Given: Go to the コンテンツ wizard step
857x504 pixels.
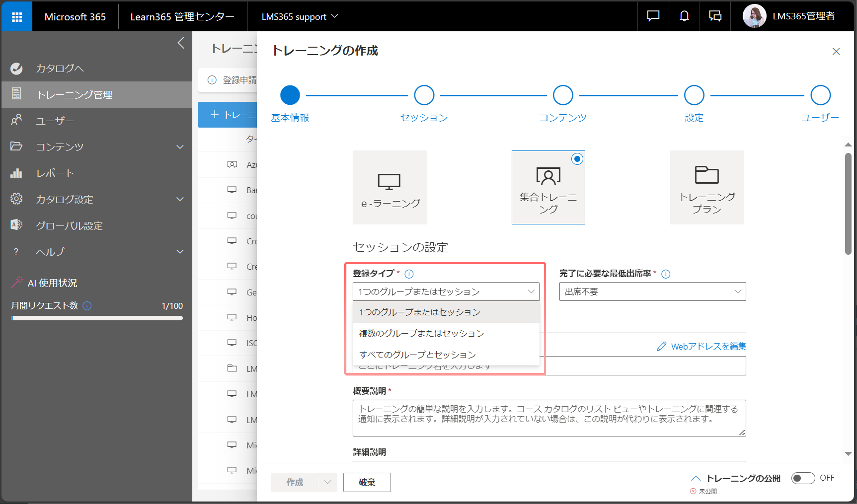Looking at the screenshot, I should [x=563, y=95].
